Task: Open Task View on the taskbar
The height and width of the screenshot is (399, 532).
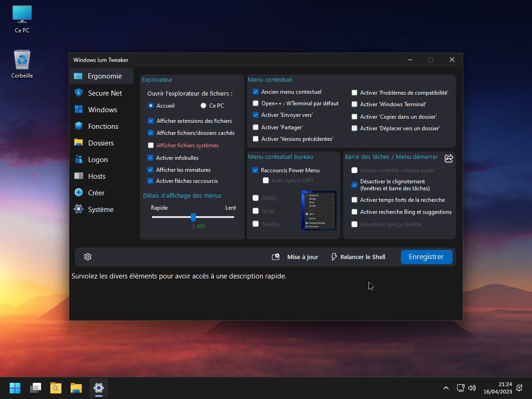Action: [x=36, y=388]
